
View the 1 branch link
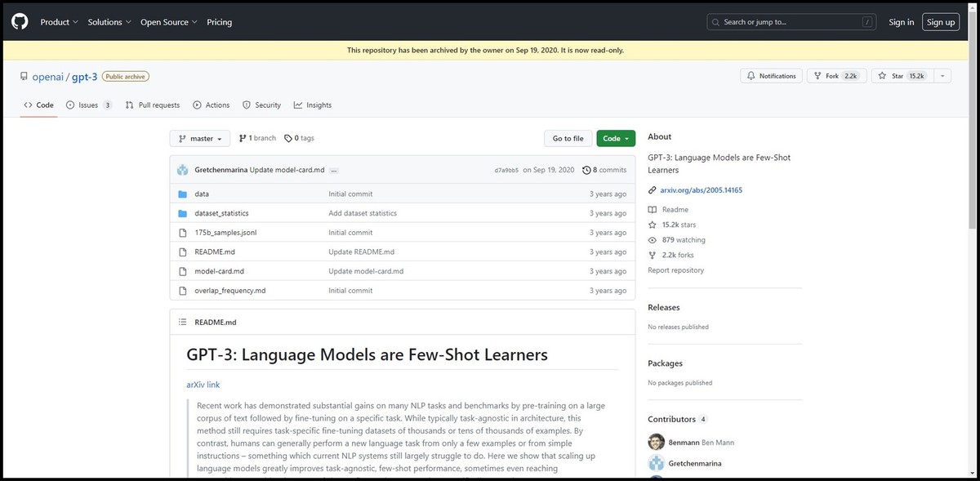click(257, 139)
